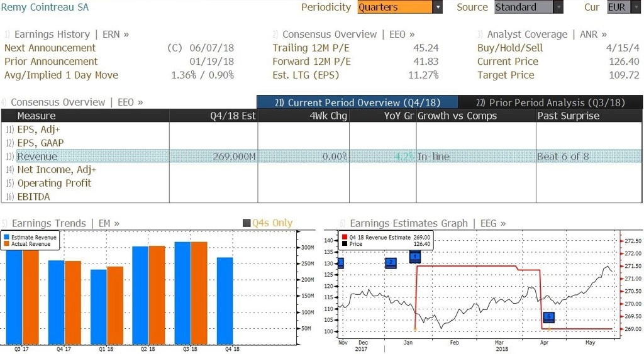Click the EUR currency field
Viewport: 644px width, 354px height.
tap(619, 7)
